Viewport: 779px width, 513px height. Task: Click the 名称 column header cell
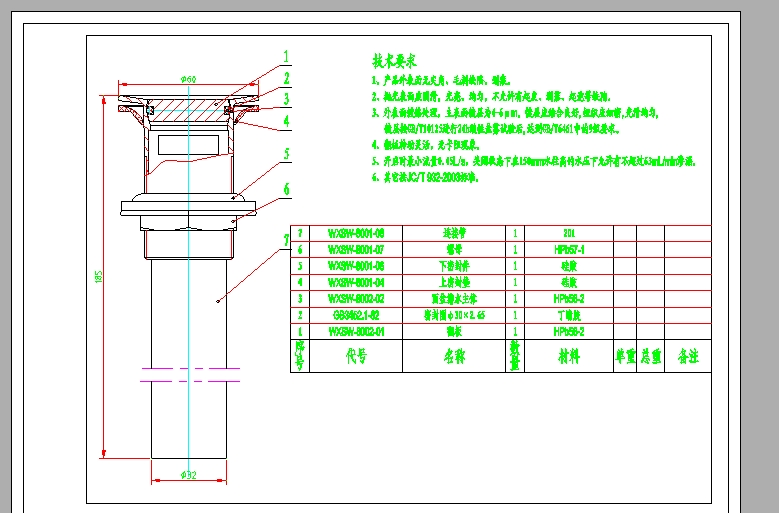[x=455, y=355]
